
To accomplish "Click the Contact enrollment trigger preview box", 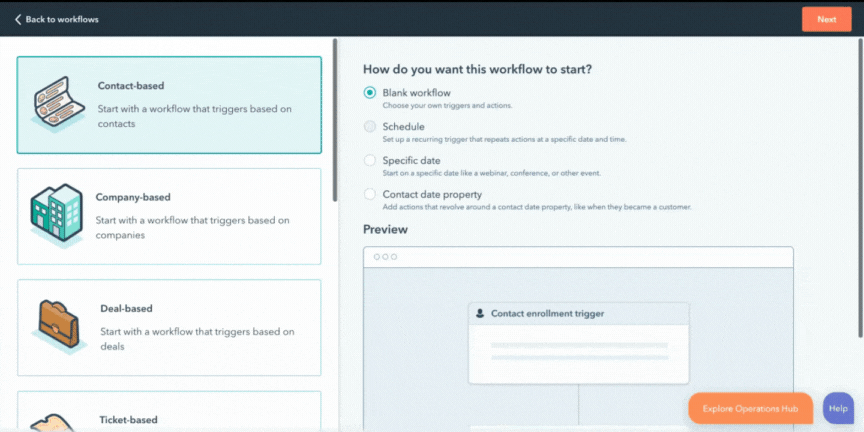I will click(578, 343).
